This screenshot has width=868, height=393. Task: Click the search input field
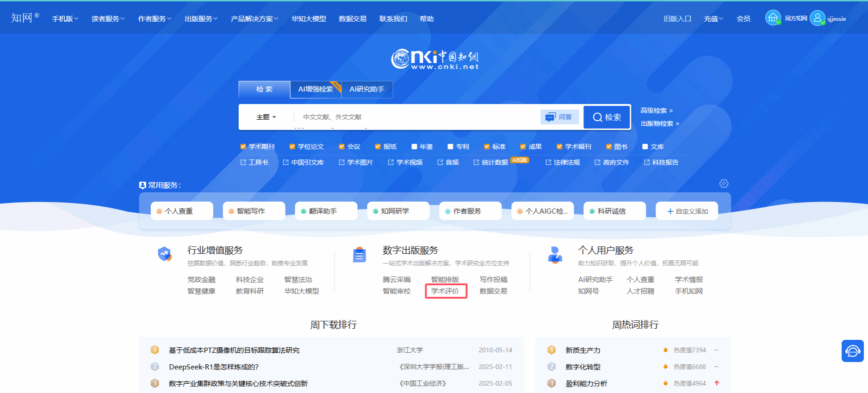(x=416, y=117)
